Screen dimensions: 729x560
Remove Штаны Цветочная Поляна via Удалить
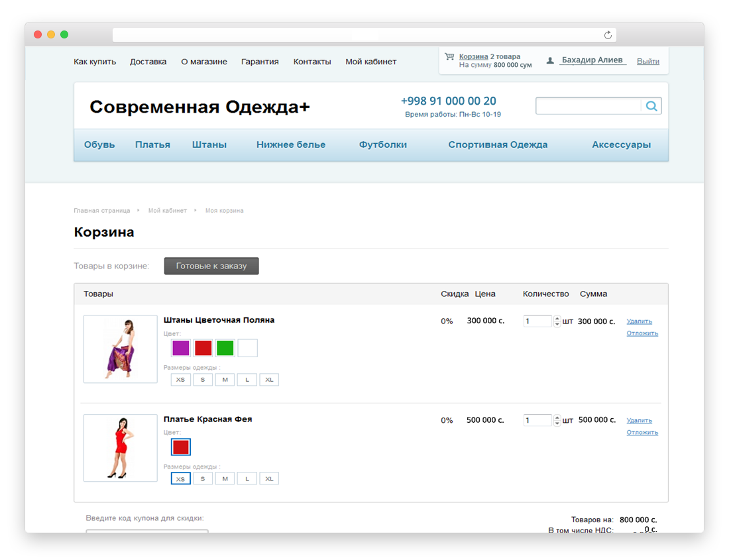pos(639,321)
